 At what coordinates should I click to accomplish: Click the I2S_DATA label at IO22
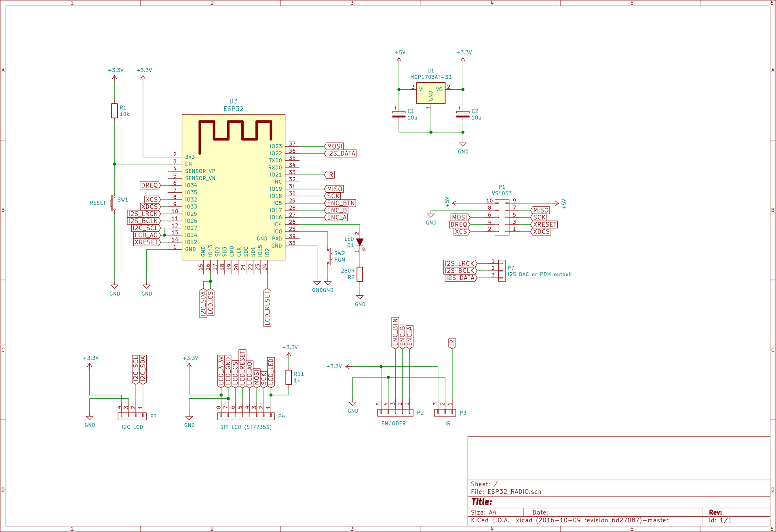341,154
